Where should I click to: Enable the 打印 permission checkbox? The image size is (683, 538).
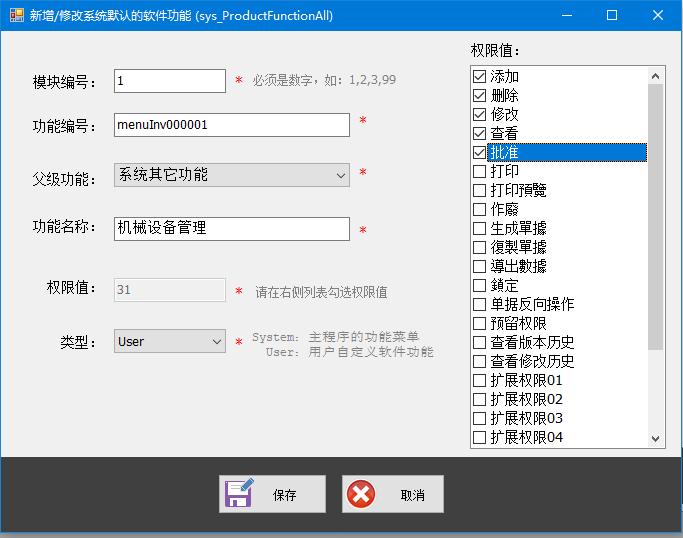click(x=480, y=171)
